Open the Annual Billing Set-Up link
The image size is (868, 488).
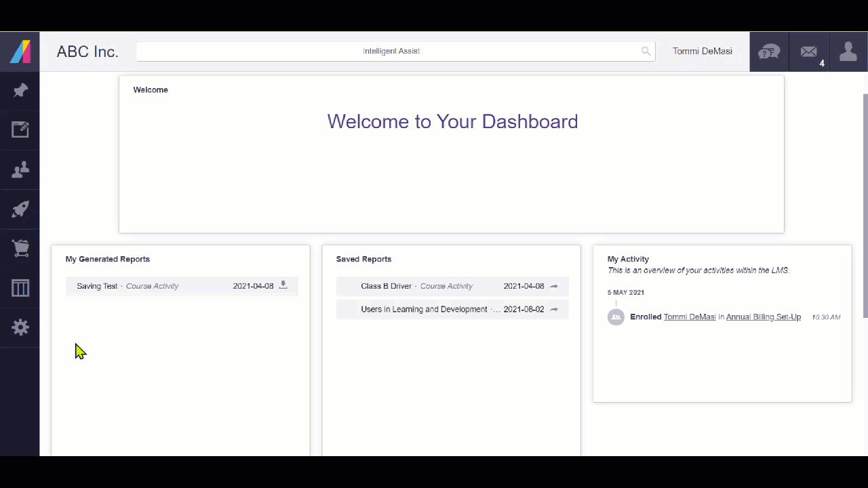(x=763, y=317)
